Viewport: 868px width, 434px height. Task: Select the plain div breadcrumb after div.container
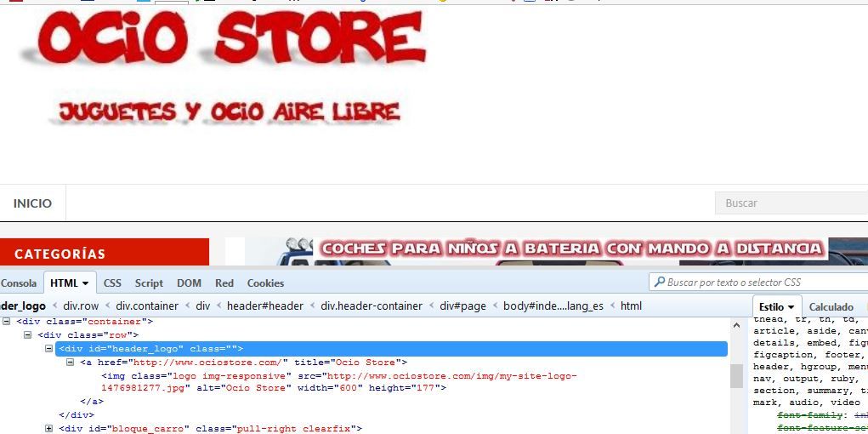[203, 306]
